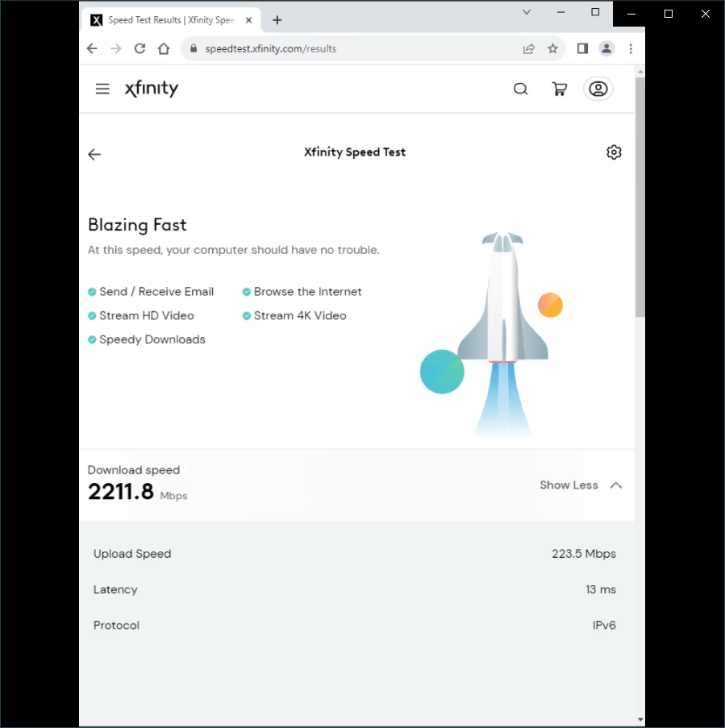Click the Protocol label
This screenshot has width=725, height=728.
116,626
